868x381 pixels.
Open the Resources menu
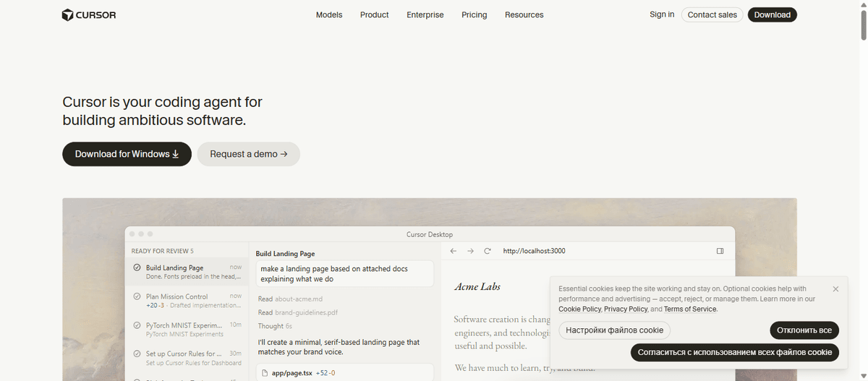click(524, 14)
